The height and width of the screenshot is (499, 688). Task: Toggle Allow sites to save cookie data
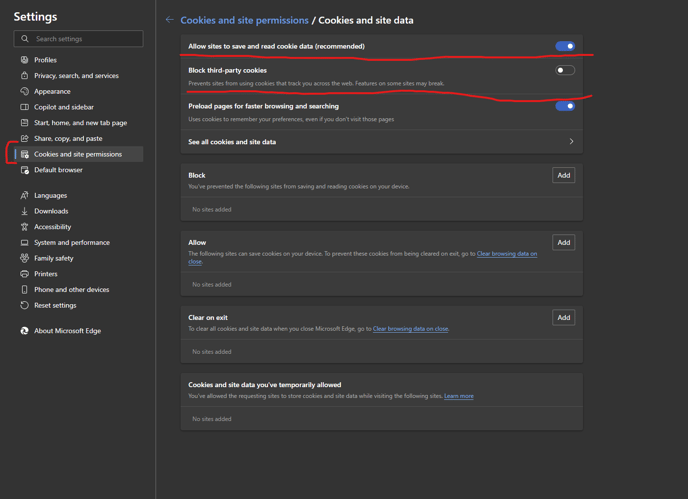coord(565,46)
